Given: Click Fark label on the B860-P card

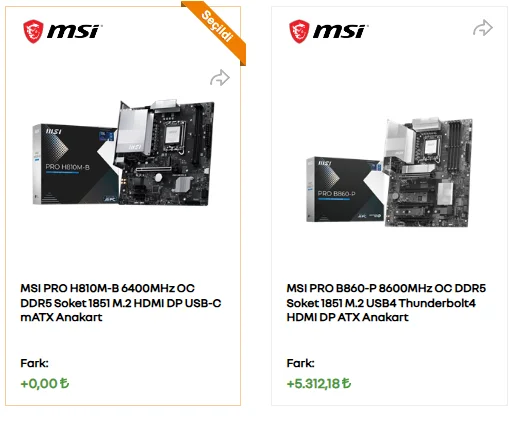Looking at the screenshot, I should click(300, 363).
